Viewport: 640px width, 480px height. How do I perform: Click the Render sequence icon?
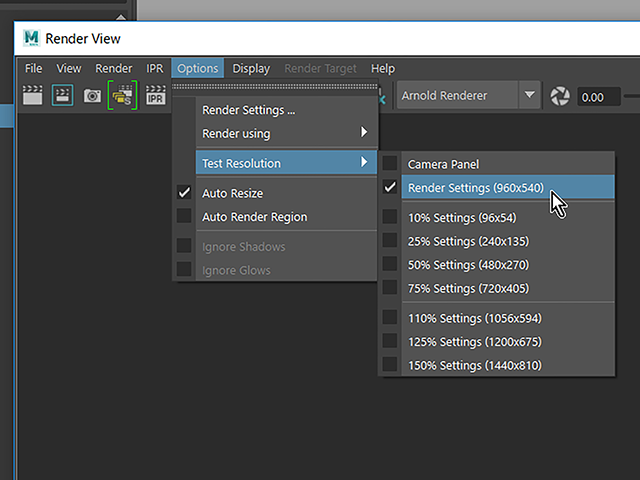click(122, 95)
